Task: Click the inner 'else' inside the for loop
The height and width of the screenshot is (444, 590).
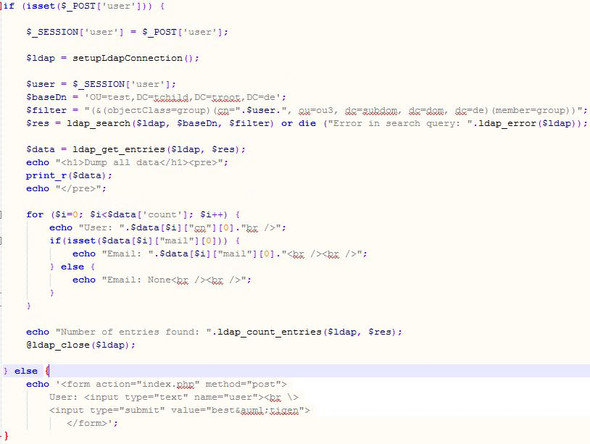Action: coord(72,267)
